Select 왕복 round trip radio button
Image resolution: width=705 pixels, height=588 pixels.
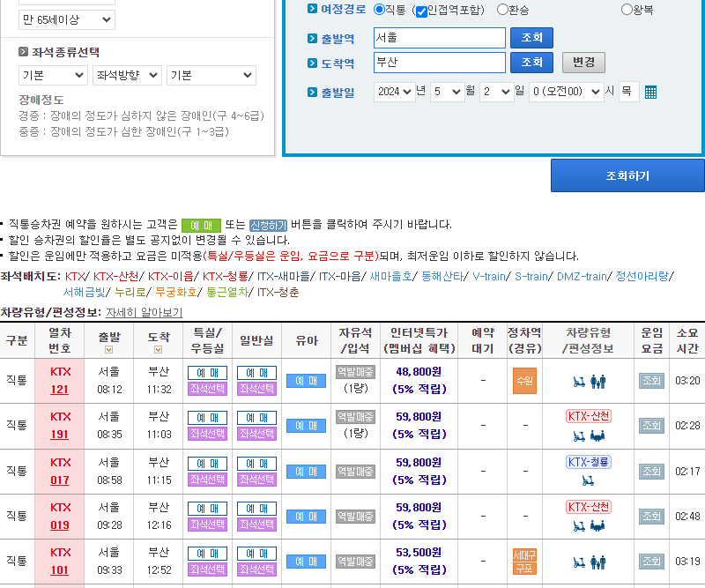pos(627,10)
